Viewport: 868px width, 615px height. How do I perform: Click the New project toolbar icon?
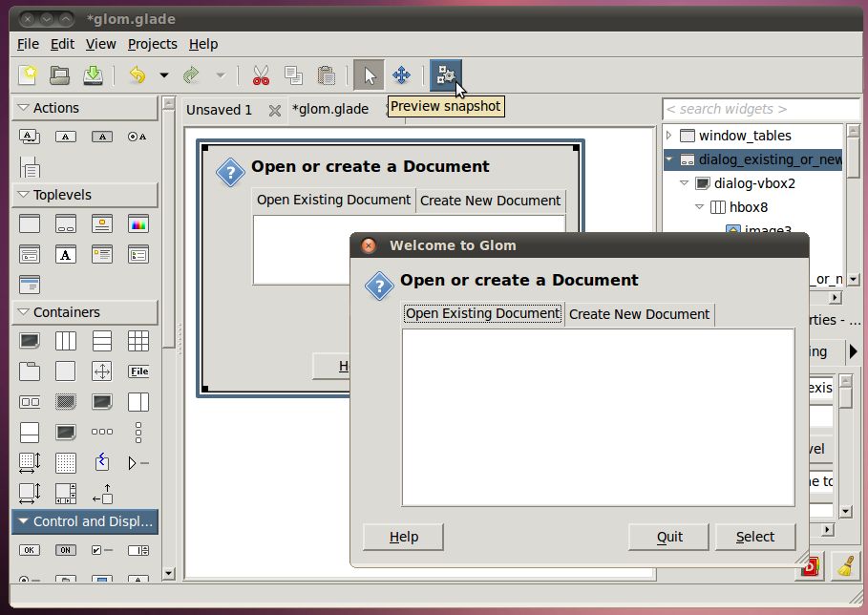click(28, 74)
